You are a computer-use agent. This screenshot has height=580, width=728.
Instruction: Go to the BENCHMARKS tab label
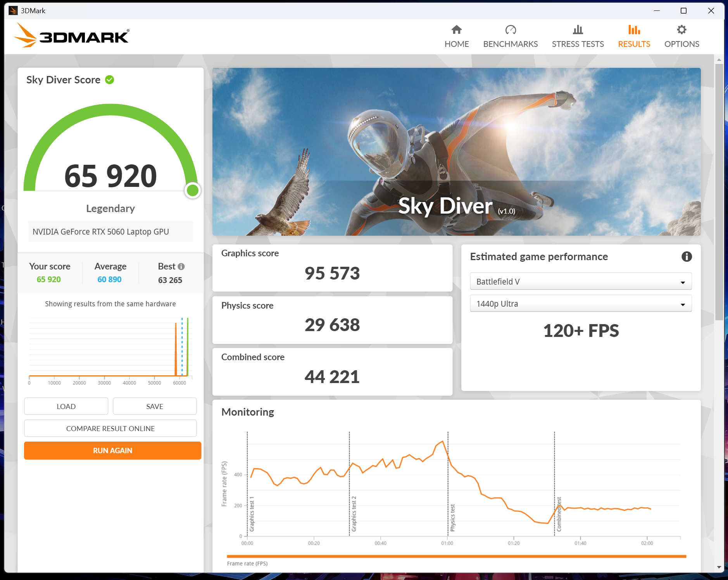tap(511, 44)
